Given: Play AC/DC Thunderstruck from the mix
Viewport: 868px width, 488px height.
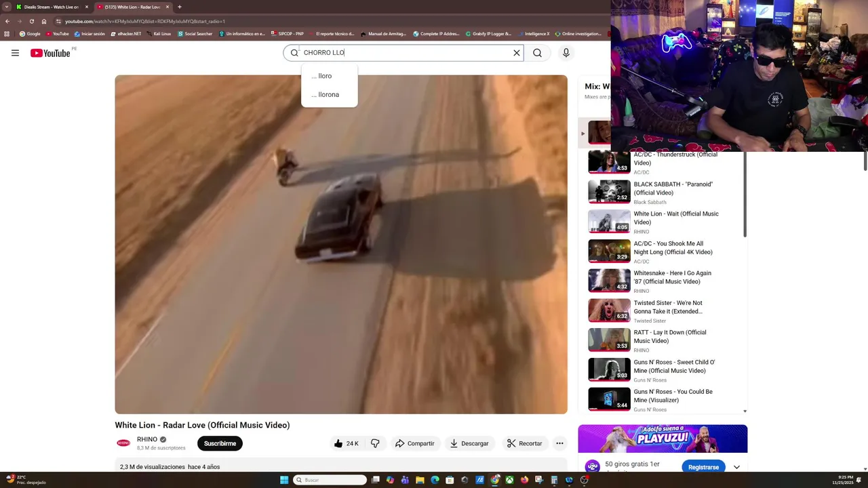Looking at the screenshot, I should coord(609,163).
